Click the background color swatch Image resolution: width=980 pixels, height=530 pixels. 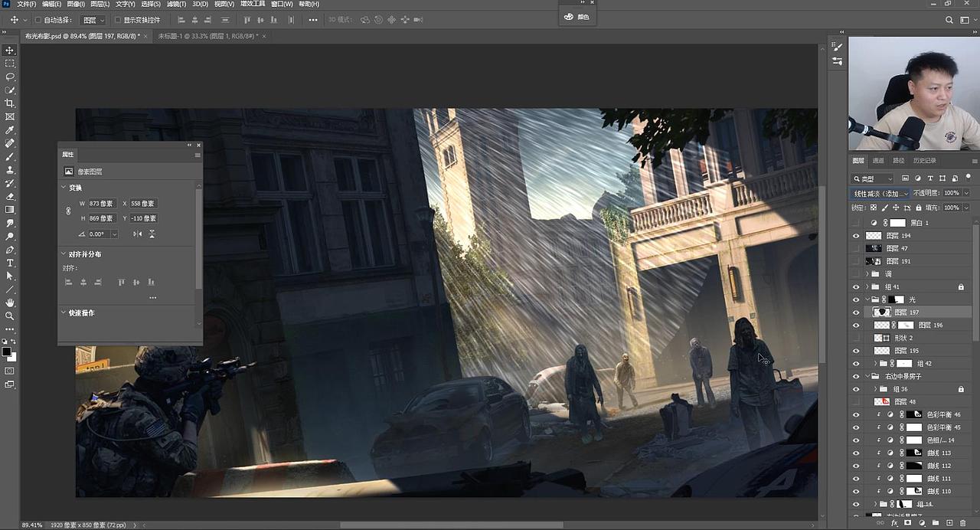14,358
